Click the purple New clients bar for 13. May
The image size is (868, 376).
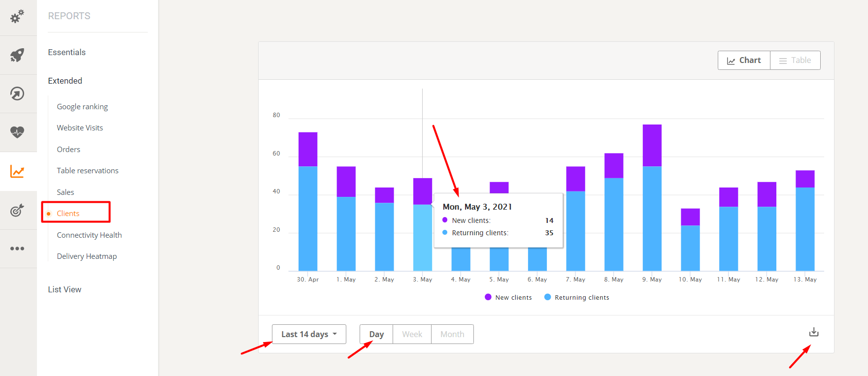(805, 179)
